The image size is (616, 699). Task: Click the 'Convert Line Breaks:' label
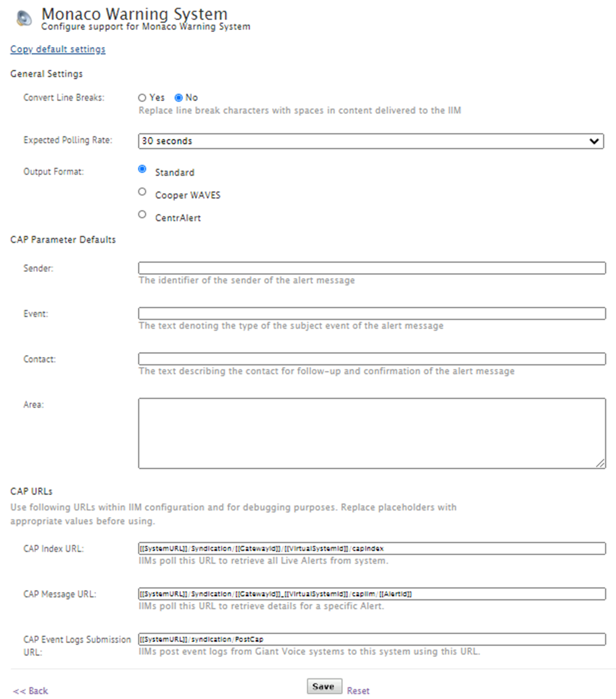[64, 98]
